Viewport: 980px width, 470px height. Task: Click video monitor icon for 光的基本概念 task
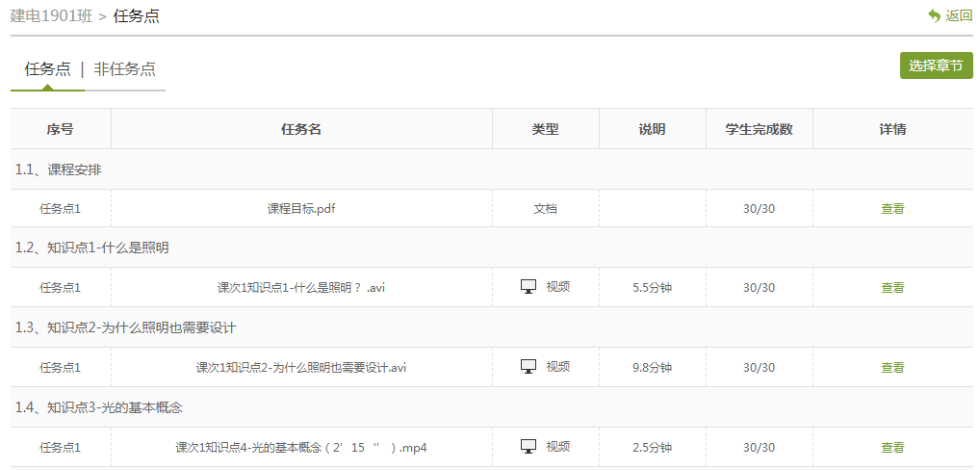point(528,447)
